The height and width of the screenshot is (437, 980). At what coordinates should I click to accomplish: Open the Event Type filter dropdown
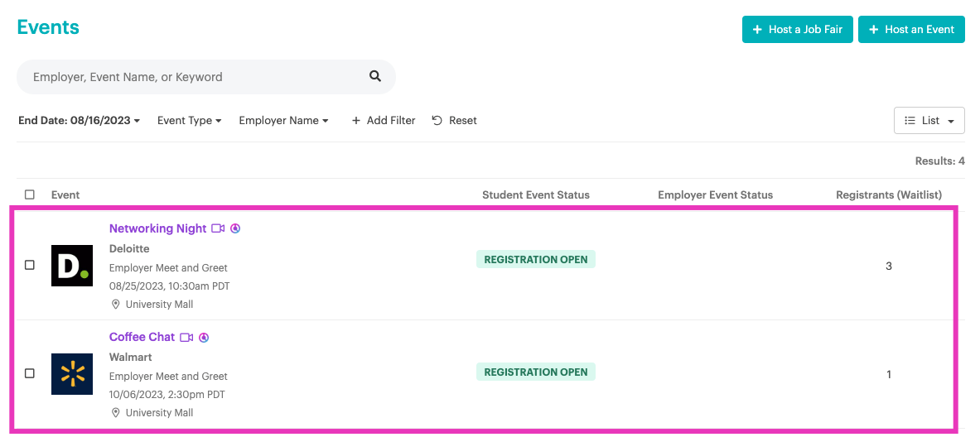[189, 121]
